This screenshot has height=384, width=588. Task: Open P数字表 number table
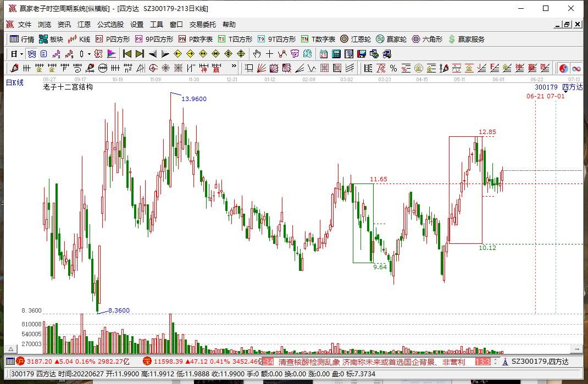(x=196, y=39)
